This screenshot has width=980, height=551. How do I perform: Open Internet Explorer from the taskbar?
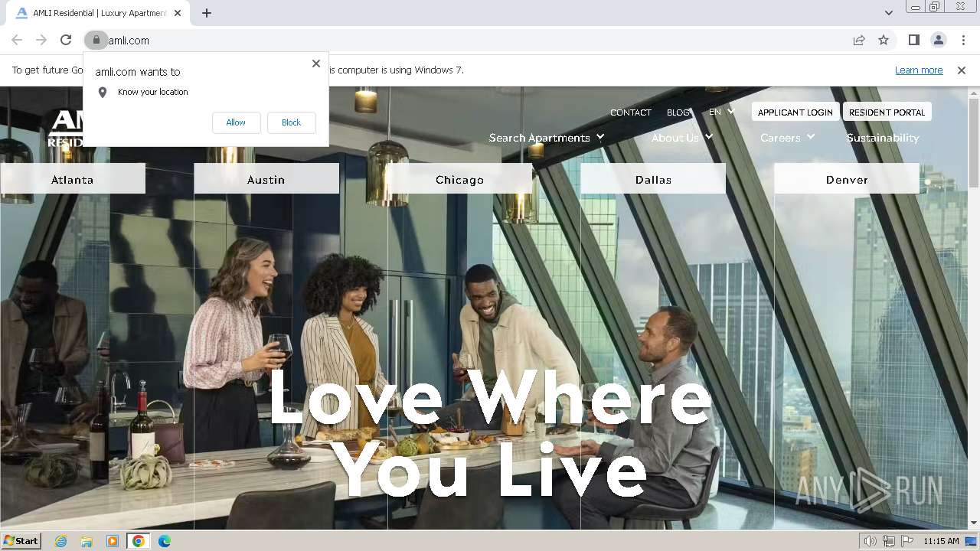coord(60,541)
